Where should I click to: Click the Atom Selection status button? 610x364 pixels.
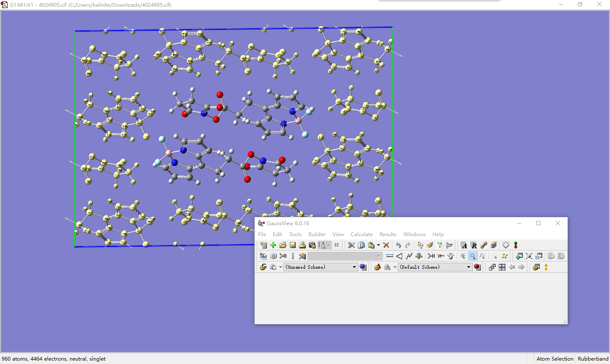click(x=555, y=358)
